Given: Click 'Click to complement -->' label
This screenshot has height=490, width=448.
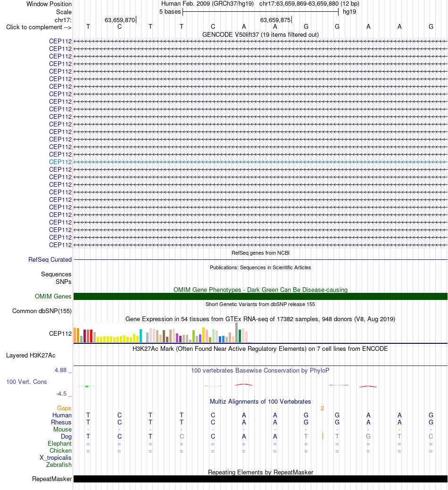Looking at the screenshot, I should point(39,27).
